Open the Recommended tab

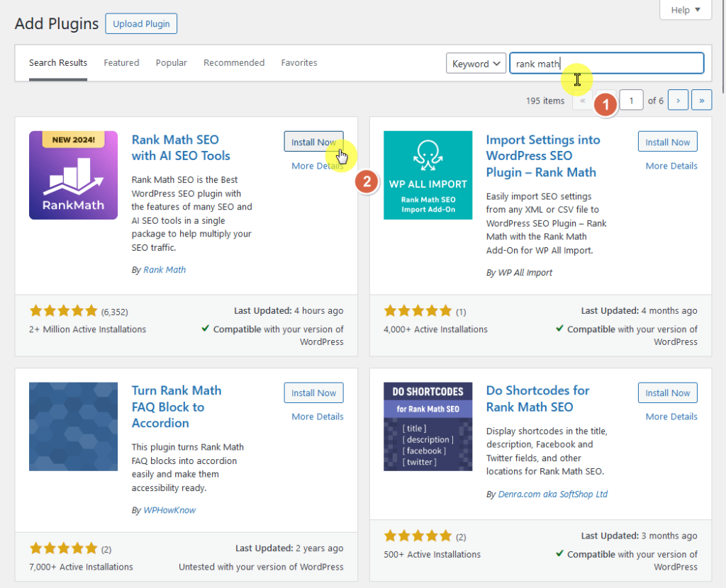(234, 63)
